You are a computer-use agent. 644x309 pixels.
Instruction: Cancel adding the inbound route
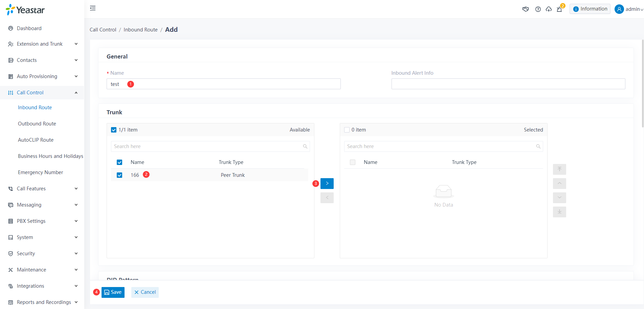(x=145, y=292)
